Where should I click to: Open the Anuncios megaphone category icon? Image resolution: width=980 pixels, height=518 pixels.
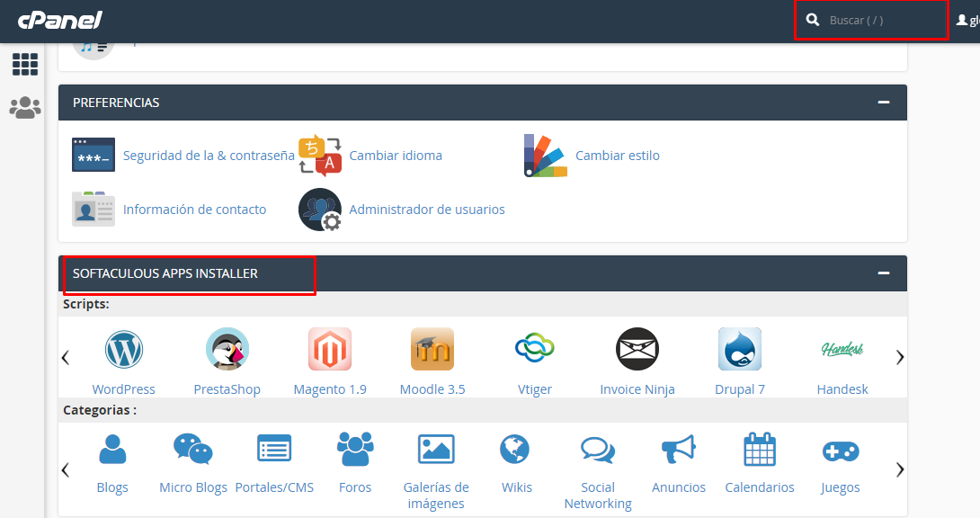[x=679, y=450]
